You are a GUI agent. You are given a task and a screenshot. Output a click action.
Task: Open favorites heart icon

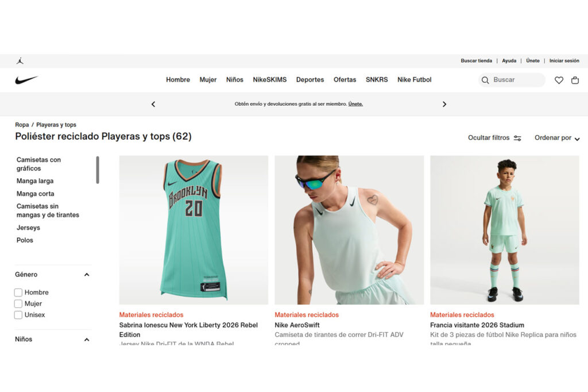559,80
